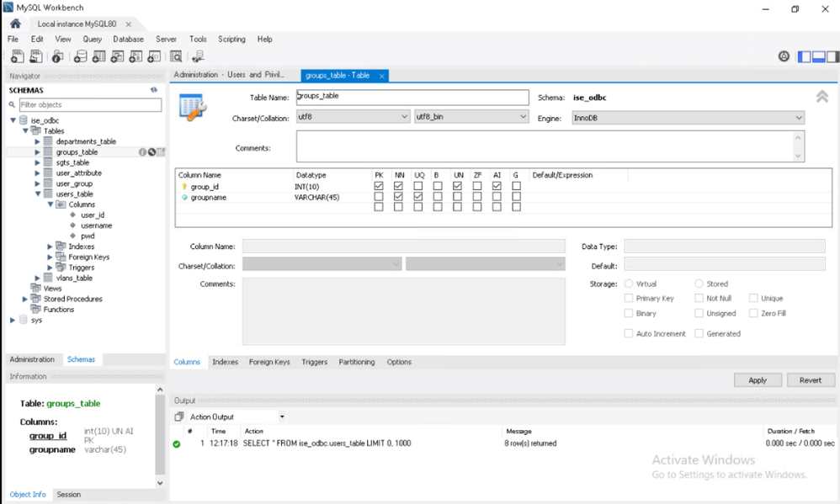Click the create new function toolbar icon
840x504 pixels.
pos(154,56)
